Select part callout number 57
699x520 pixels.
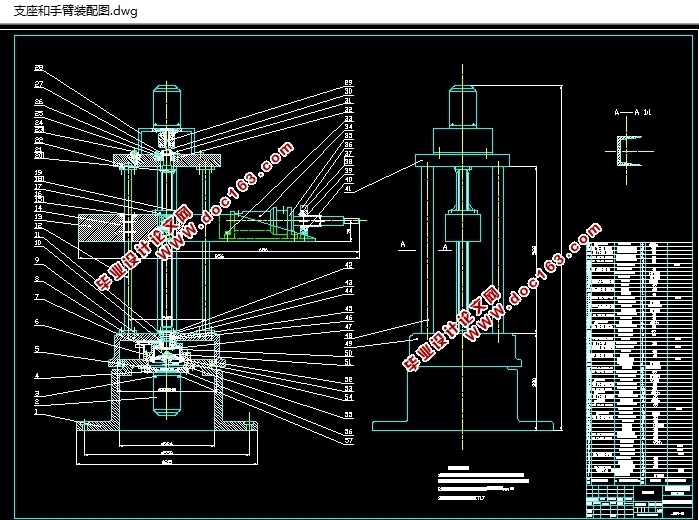(348, 440)
